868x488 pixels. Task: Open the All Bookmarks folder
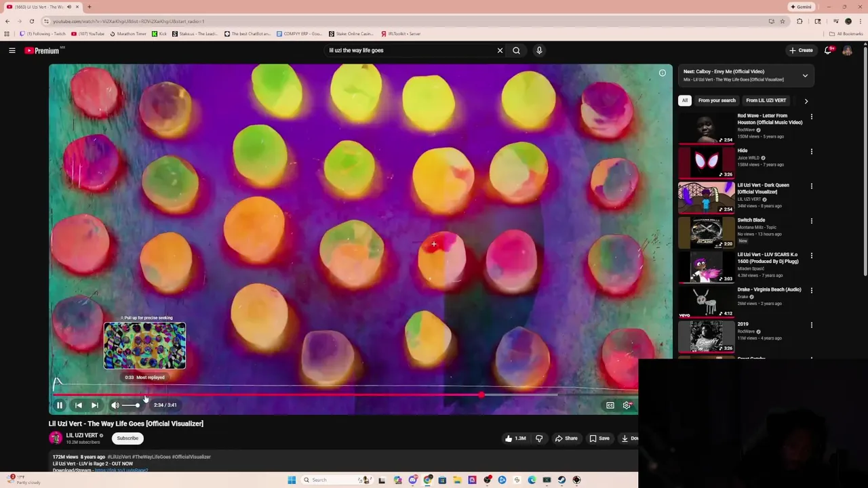[846, 33]
